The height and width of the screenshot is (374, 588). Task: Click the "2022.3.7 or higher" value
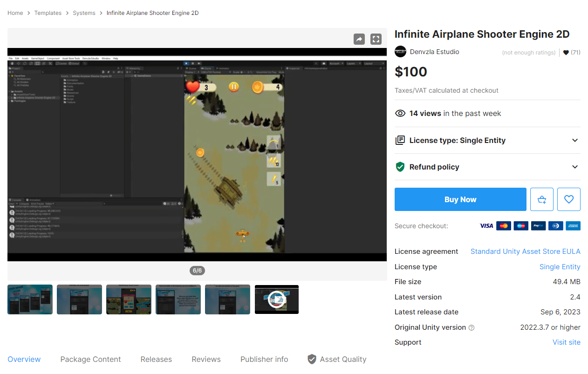tap(550, 327)
